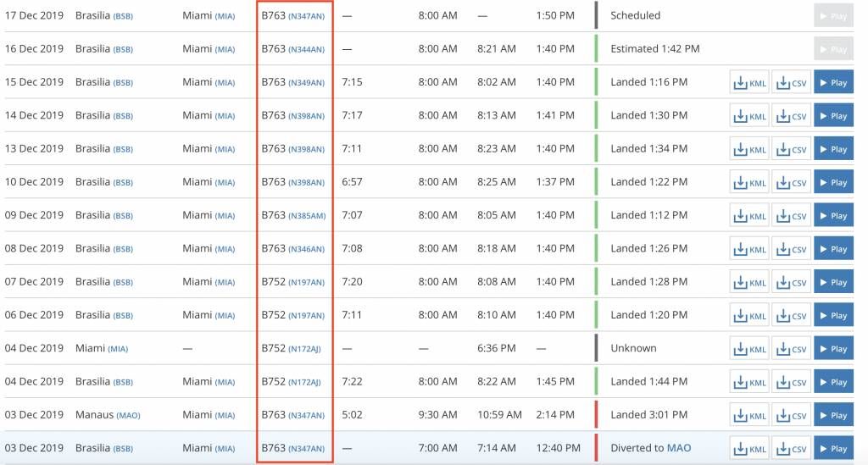Open BSB airport link on 17 Dec row
The height and width of the screenshot is (465, 868).
coord(123,16)
